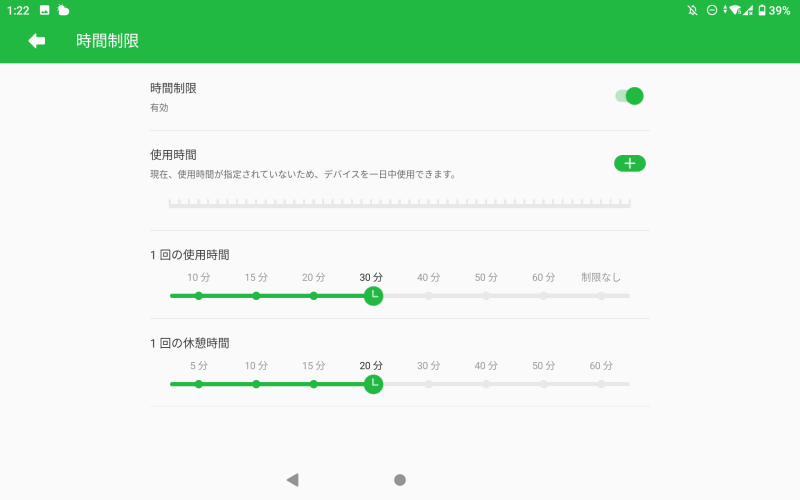Tap the muted notifications bell icon
The height and width of the screenshot is (500, 800).
click(692, 10)
